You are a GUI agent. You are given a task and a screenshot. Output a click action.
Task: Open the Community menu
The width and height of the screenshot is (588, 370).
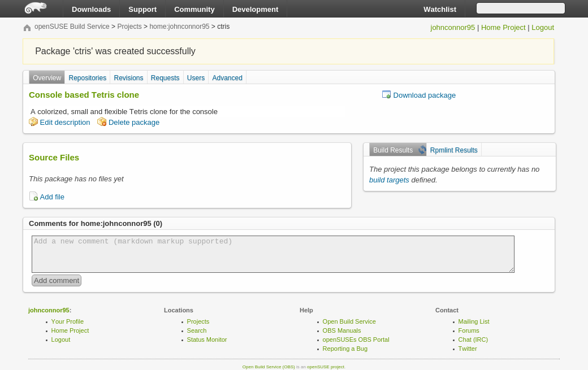pos(194,10)
